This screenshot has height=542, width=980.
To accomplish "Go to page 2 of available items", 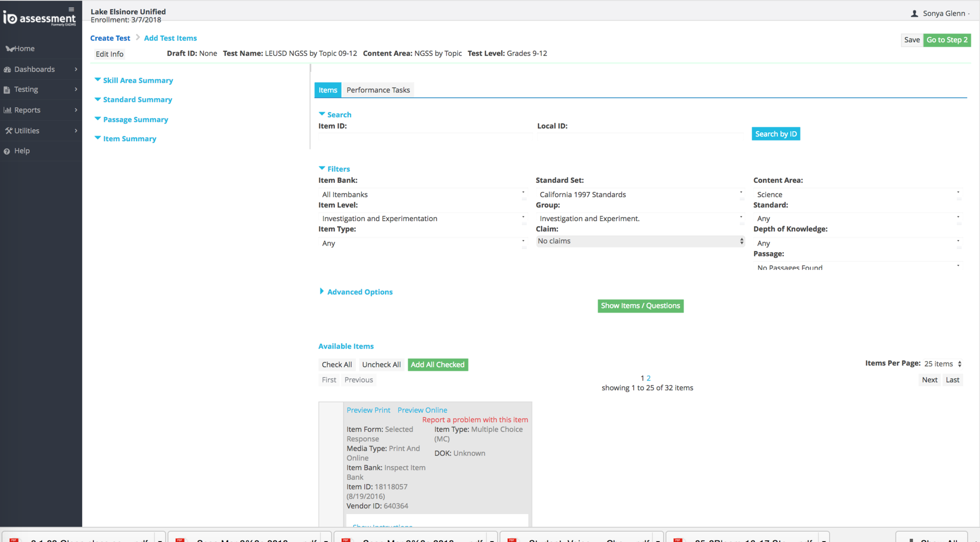I will click(648, 378).
